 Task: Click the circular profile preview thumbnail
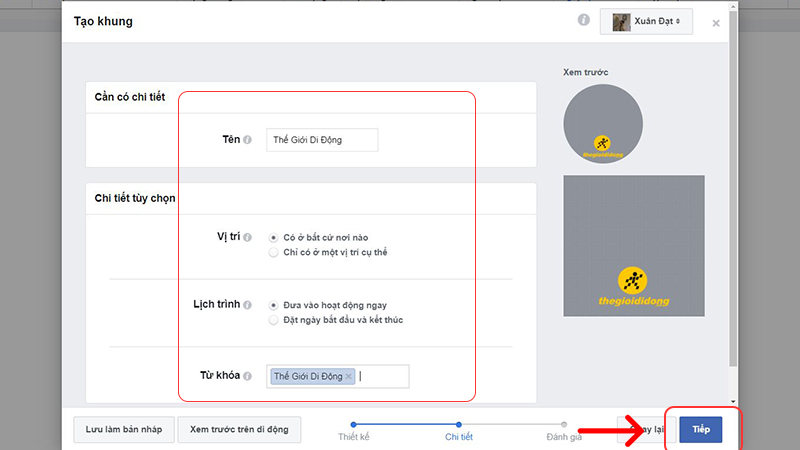point(603,124)
